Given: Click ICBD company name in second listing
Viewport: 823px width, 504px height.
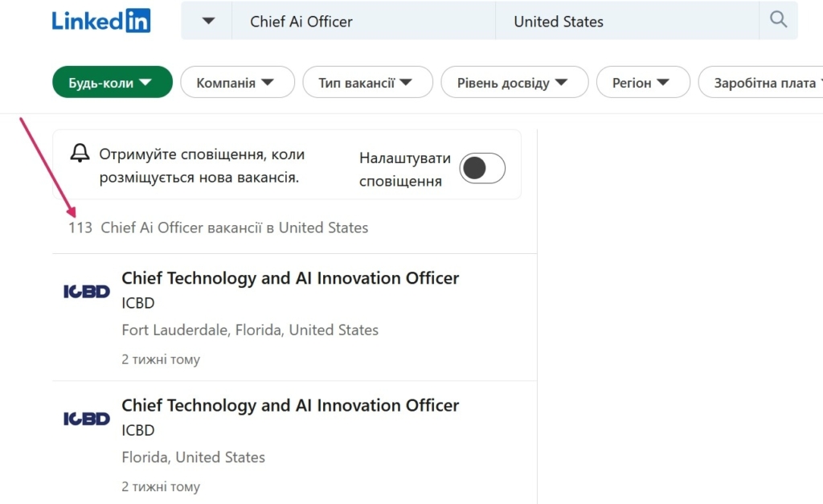Looking at the screenshot, I should (x=137, y=430).
